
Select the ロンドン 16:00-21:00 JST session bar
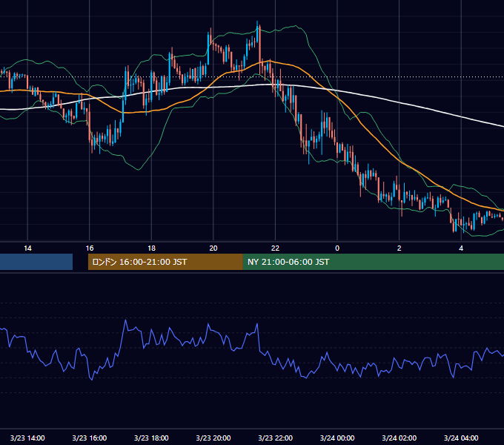(x=165, y=262)
